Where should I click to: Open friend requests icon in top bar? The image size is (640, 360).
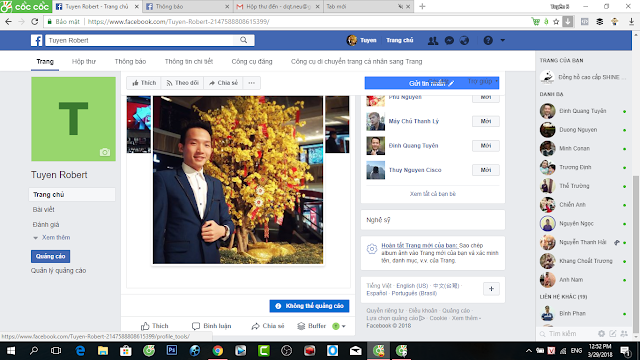pyautogui.click(x=433, y=40)
